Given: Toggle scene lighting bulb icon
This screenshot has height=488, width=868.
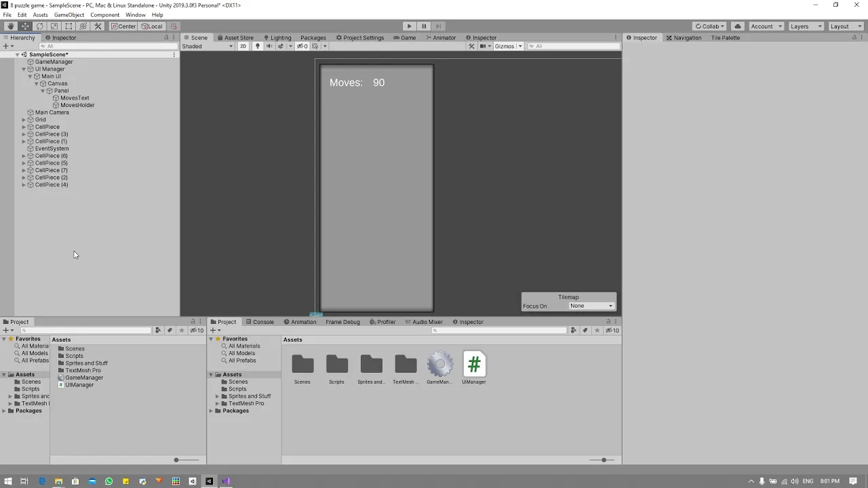Looking at the screenshot, I should click(x=257, y=46).
